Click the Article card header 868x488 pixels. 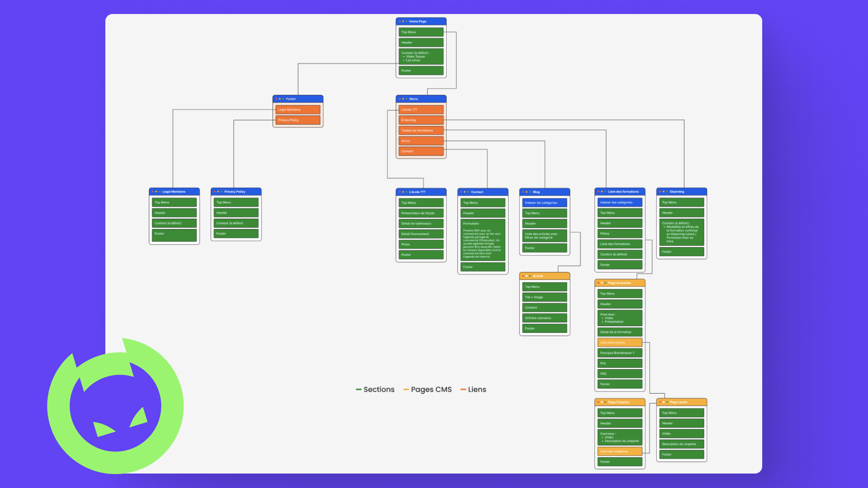[x=544, y=276]
